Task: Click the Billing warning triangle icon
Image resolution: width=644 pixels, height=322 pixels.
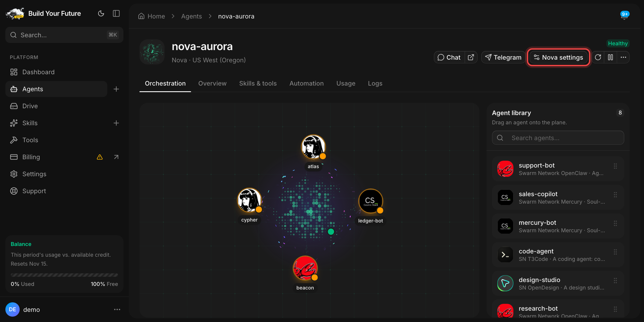Action: pyautogui.click(x=100, y=157)
